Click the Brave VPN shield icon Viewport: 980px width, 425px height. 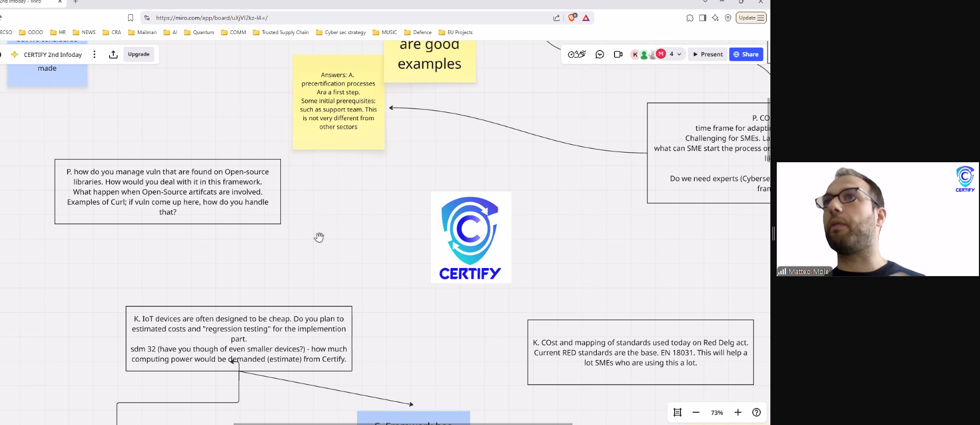pos(728,18)
